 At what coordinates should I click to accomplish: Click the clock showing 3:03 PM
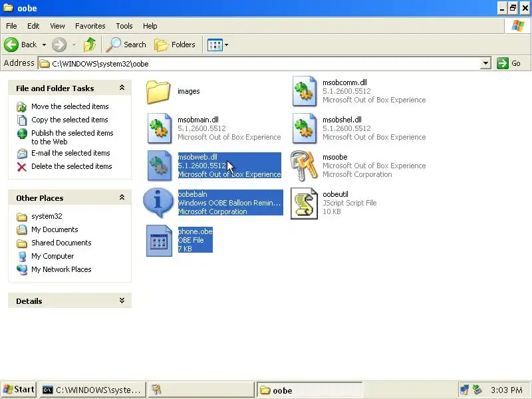pos(506,390)
